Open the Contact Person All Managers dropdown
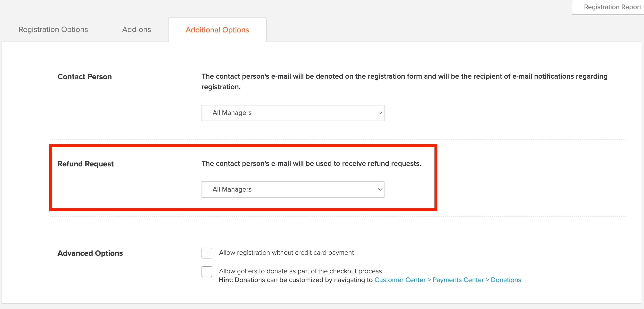The width and height of the screenshot is (644, 309). coord(293,113)
